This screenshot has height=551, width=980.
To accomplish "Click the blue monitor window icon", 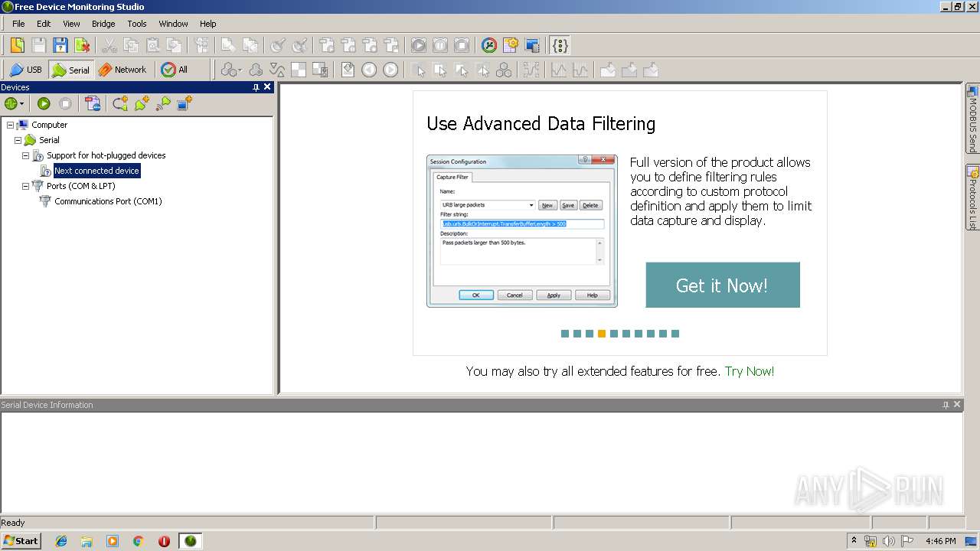I will click(532, 45).
